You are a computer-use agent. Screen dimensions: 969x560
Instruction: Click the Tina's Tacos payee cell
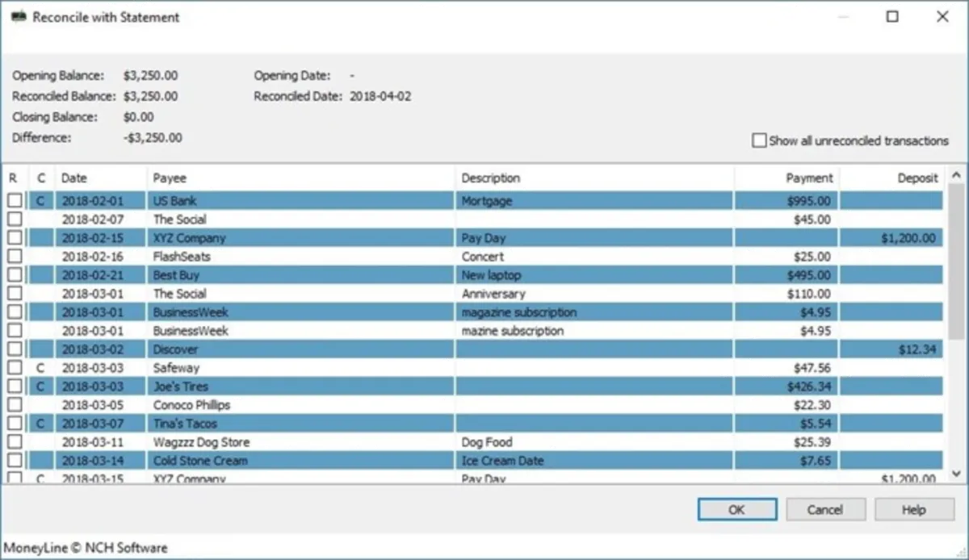(301, 424)
